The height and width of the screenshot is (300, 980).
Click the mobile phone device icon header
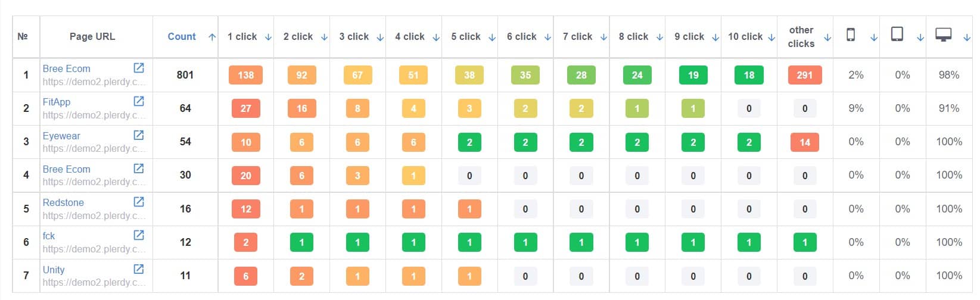coord(851,35)
